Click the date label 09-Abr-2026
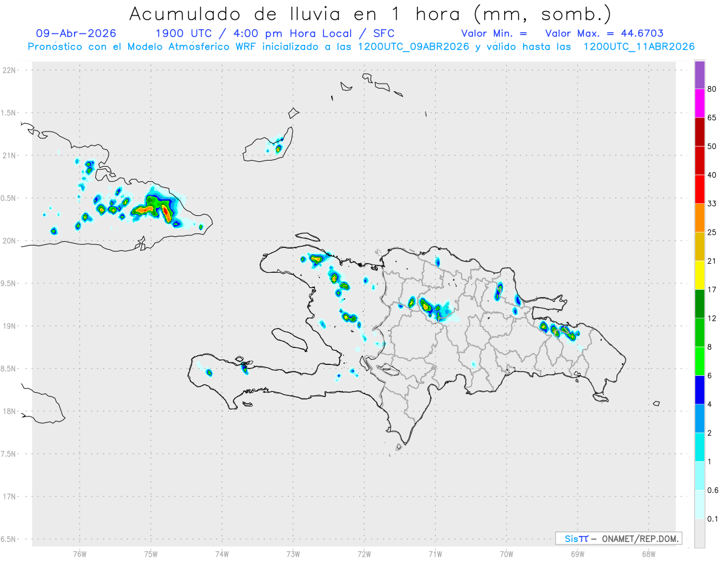Image resolution: width=728 pixels, height=562 pixels. [76, 33]
